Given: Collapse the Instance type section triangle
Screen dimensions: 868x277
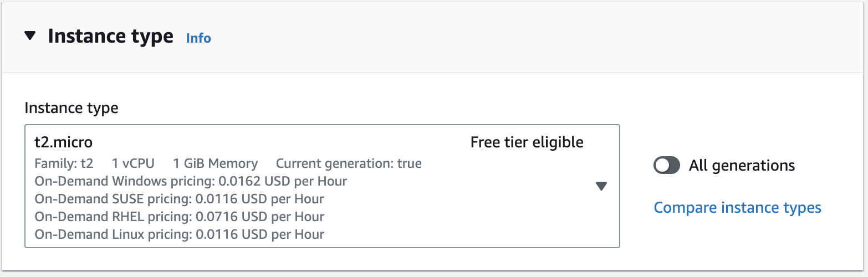Looking at the screenshot, I should point(30,37).
